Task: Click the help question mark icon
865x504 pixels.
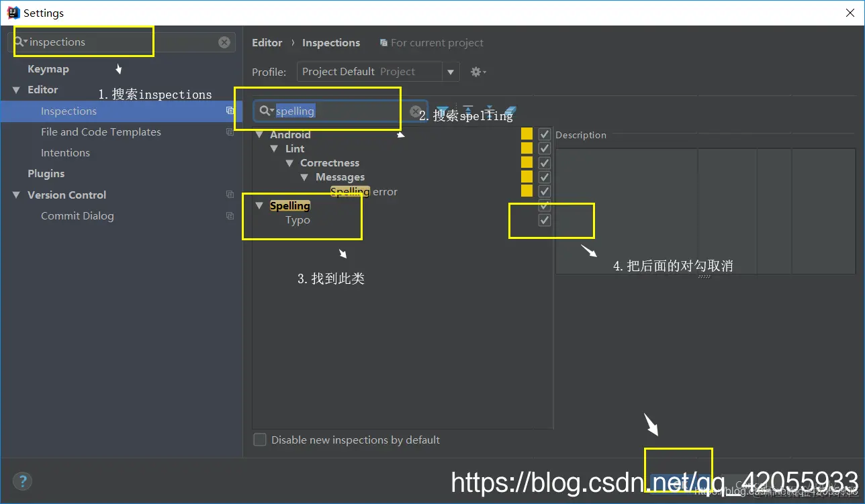Action: point(21,481)
